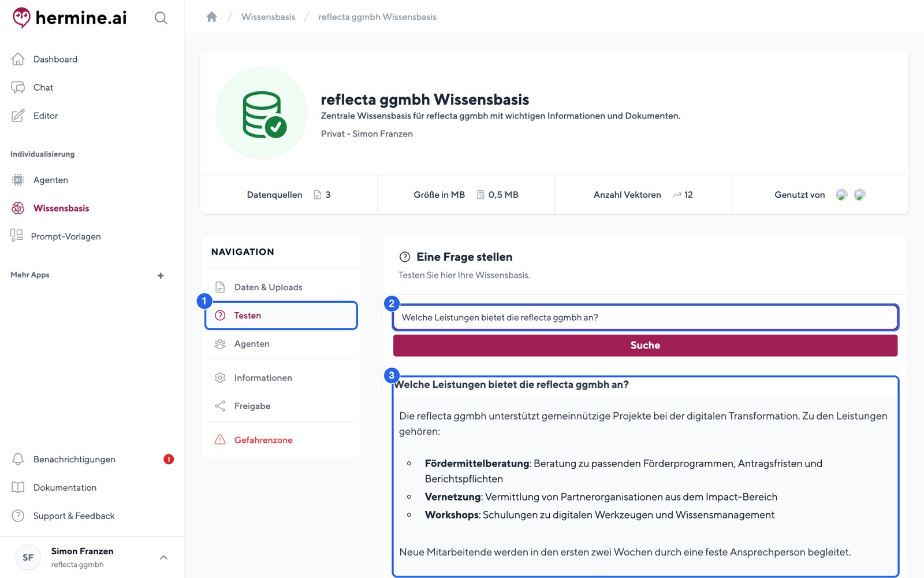
Task: Click the navigation Agenten people icon
Action: click(220, 343)
